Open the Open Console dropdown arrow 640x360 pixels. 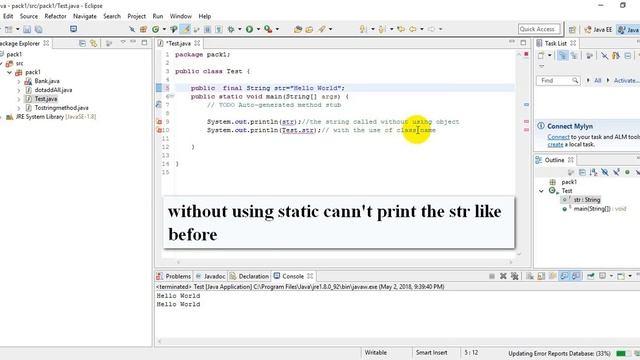[x=630, y=276]
